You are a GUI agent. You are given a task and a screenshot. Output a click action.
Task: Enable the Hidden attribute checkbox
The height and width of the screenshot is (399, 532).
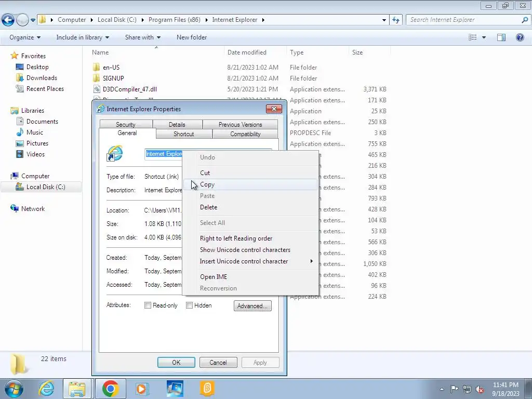coord(189,305)
